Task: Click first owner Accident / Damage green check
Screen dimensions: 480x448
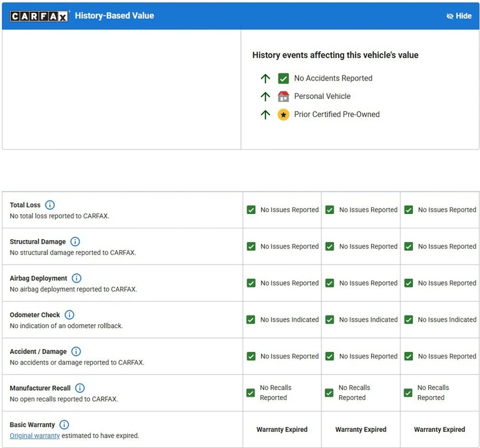Action: [x=251, y=356]
